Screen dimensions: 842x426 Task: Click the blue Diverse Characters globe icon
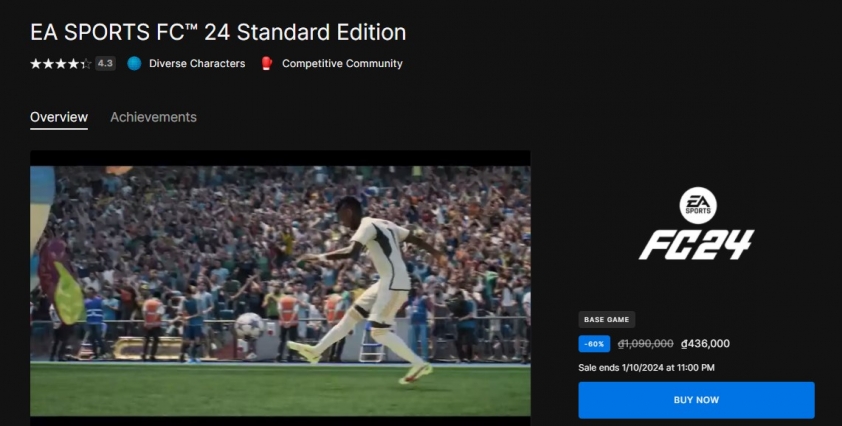(x=134, y=63)
